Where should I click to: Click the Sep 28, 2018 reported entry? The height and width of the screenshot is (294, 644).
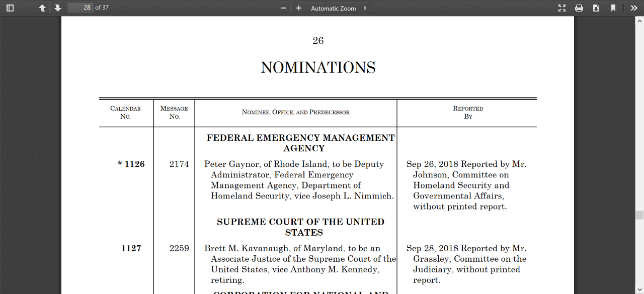point(466,264)
